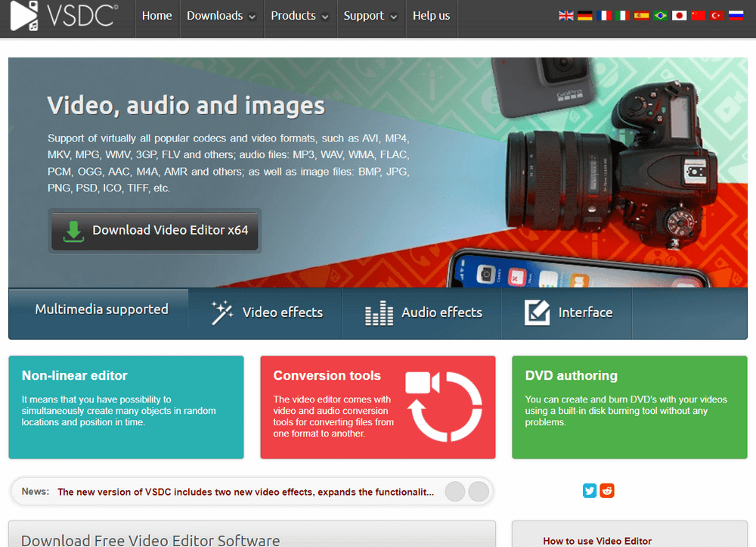Select the Japanese flag language option
The width and height of the screenshot is (756, 547).
(680, 15)
